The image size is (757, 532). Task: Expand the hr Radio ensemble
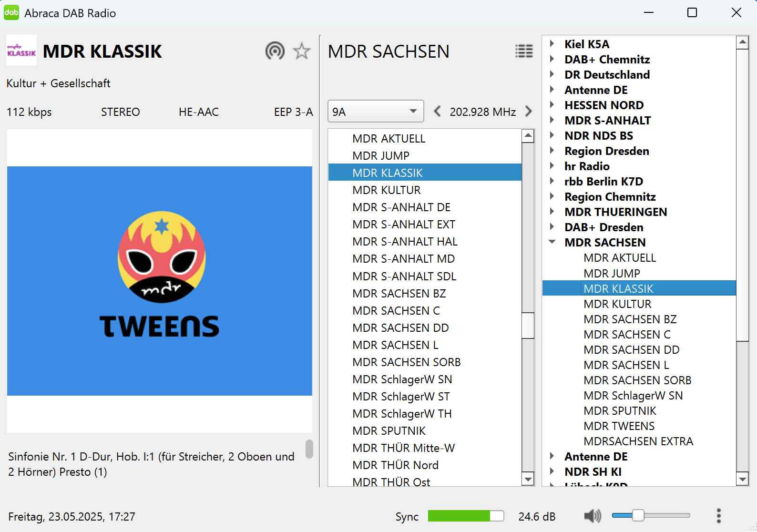point(552,166)
